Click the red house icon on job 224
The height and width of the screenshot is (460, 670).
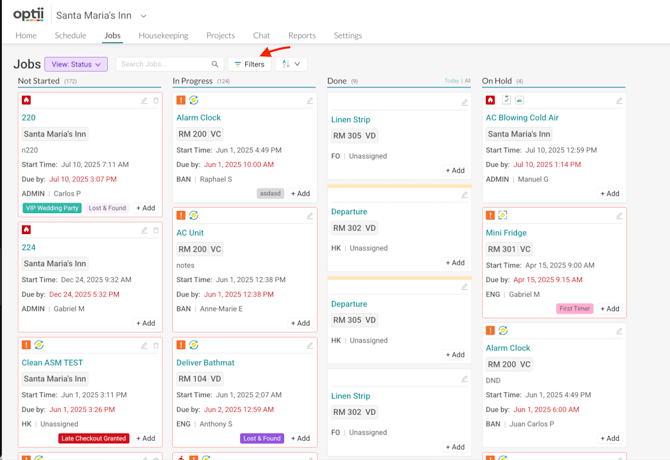click(26, 230)
